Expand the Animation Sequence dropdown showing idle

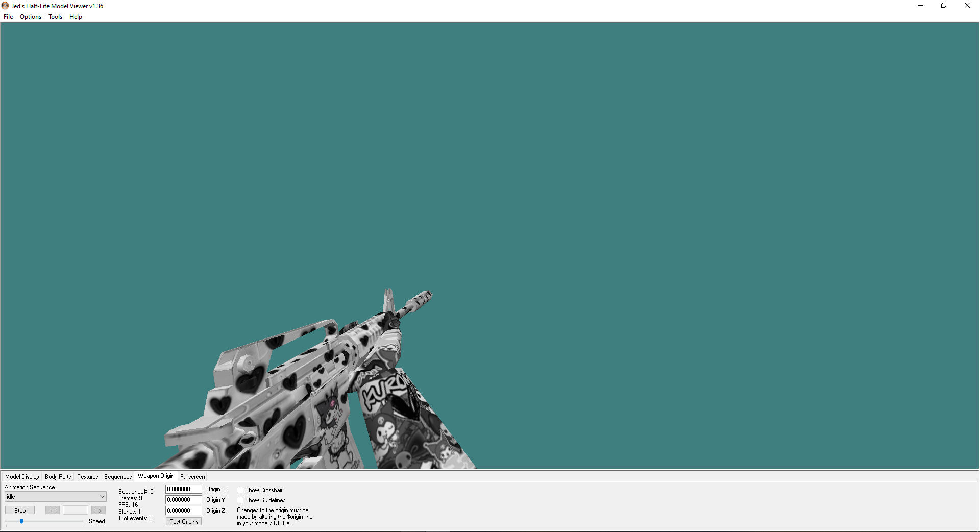(56, 497)
